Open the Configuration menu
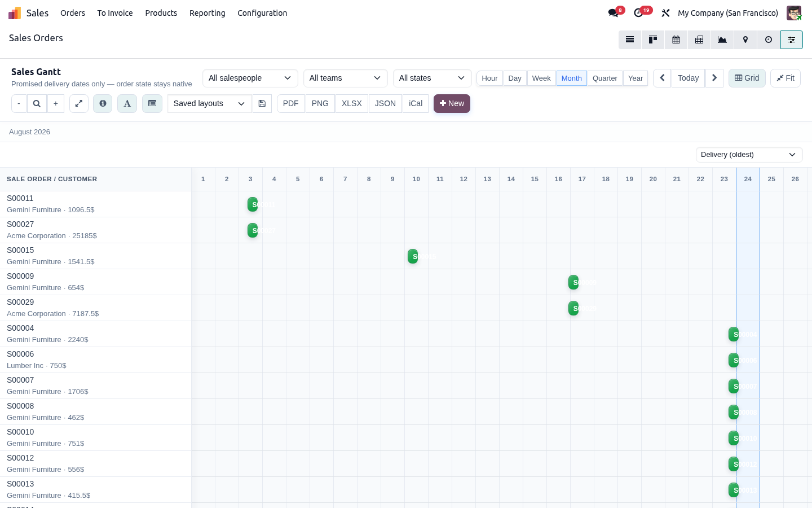 (262, 13)
